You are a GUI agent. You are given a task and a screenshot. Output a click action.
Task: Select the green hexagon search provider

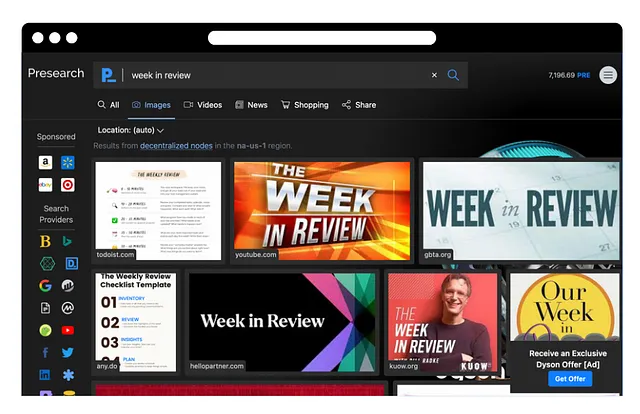(x=47, y=264)
